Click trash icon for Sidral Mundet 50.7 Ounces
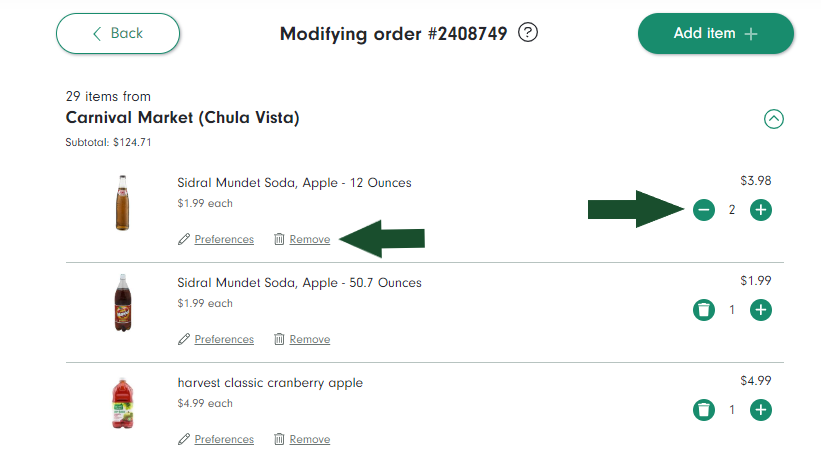Viewport: 821px width, 454px height. point(704,310)
